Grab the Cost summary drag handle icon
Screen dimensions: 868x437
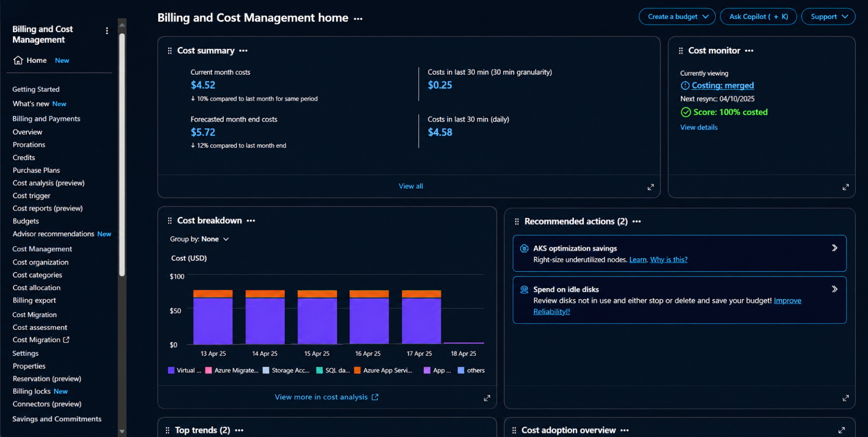coord(170,51)
